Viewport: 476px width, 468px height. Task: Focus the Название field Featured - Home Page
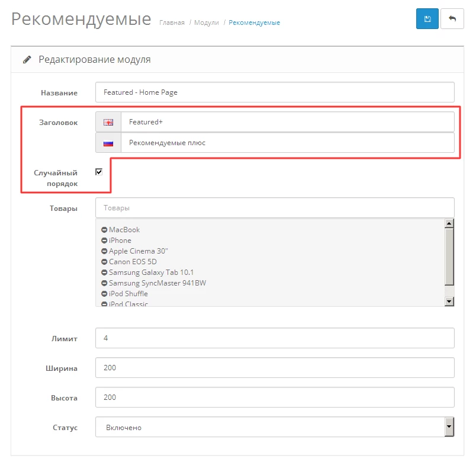point(275,92)
